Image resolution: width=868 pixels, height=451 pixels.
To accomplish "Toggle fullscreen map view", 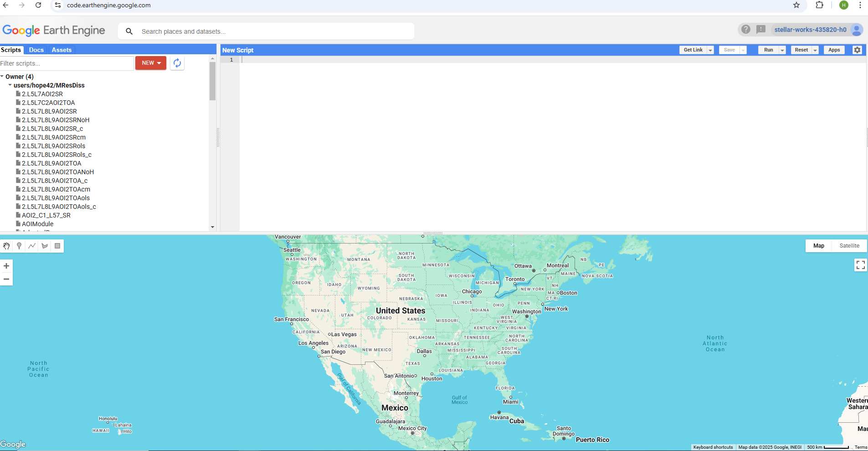I will click(860, 265).
